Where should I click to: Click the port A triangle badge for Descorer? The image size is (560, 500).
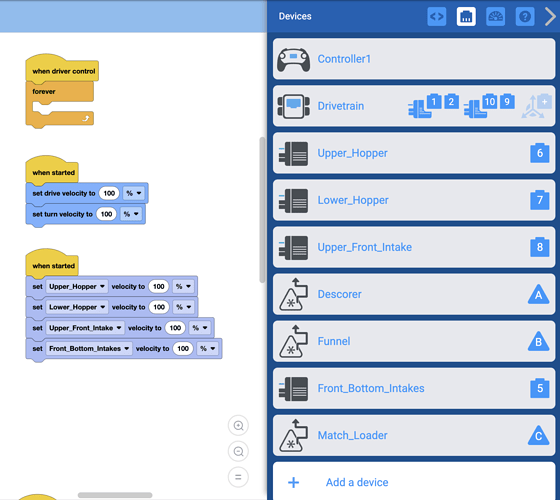[x=539, y=294]
